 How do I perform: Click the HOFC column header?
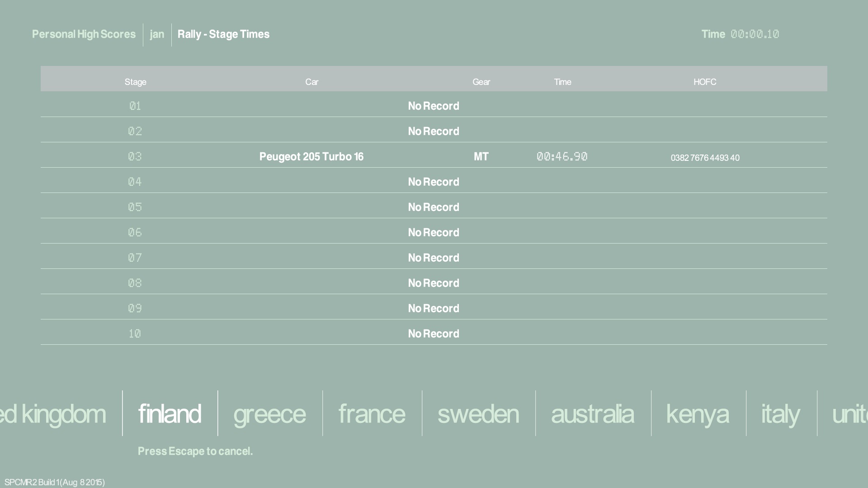pyautogui.click(x=705, y=82)
